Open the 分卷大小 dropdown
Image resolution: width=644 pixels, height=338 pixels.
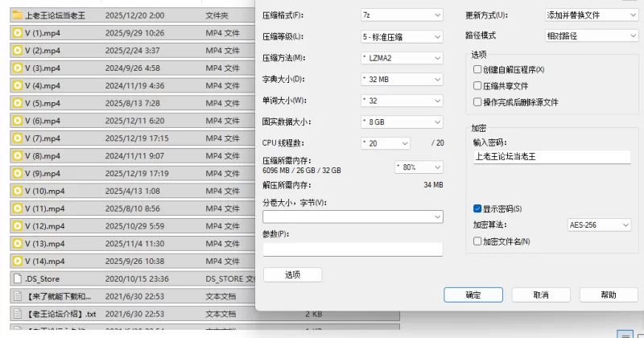[x=353, y=216]
